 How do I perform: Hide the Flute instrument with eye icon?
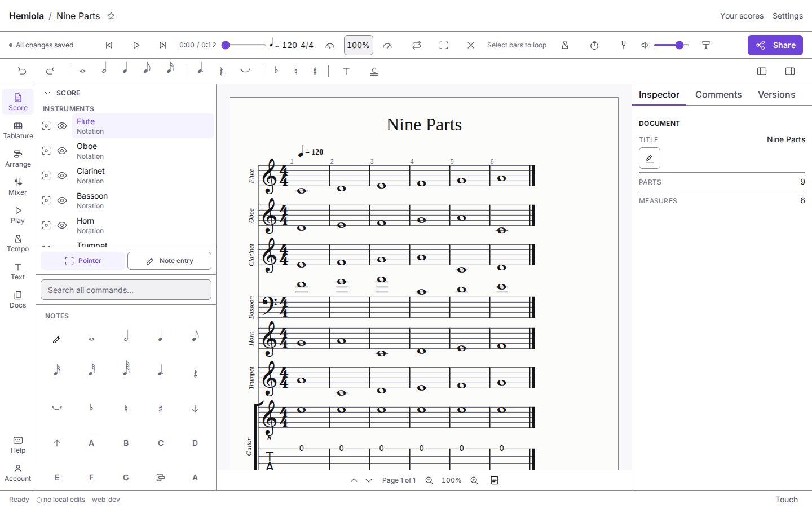(63, 126)
